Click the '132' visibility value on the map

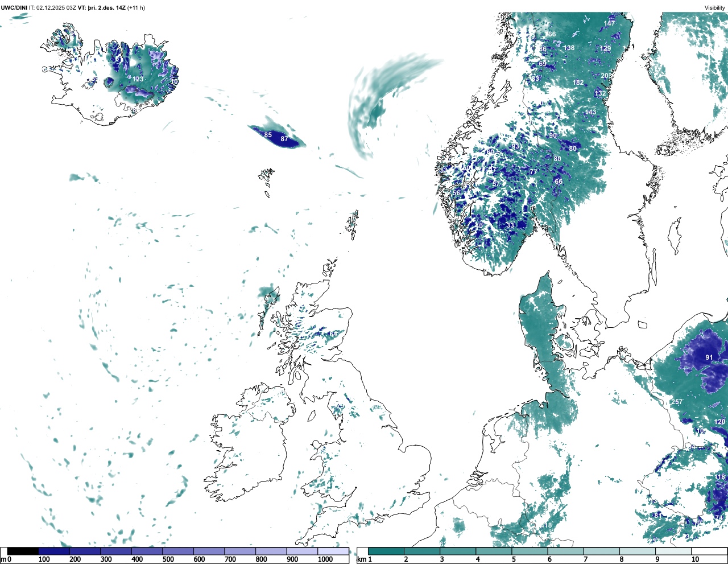click(600, 93)
